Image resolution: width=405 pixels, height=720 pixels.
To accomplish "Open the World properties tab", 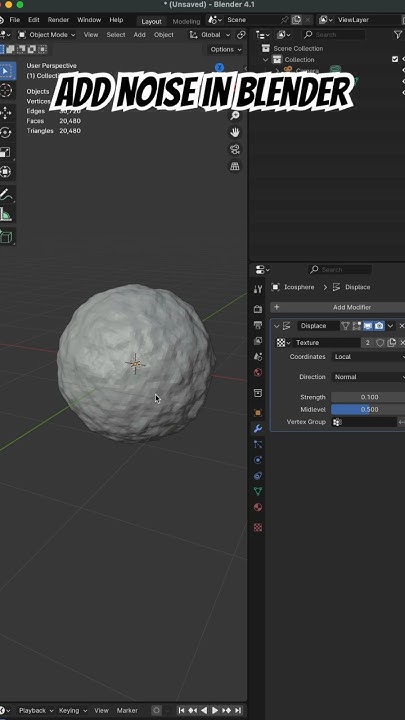I will coord(258,372).
